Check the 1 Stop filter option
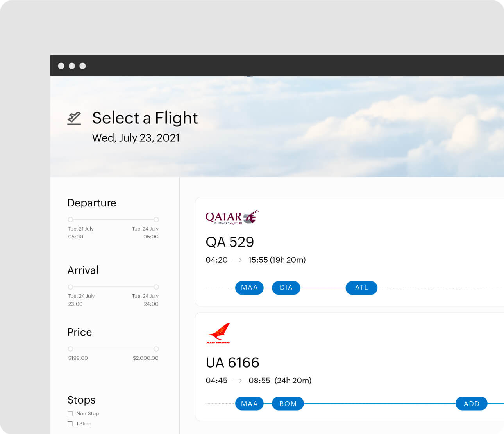 pos(70,423)
